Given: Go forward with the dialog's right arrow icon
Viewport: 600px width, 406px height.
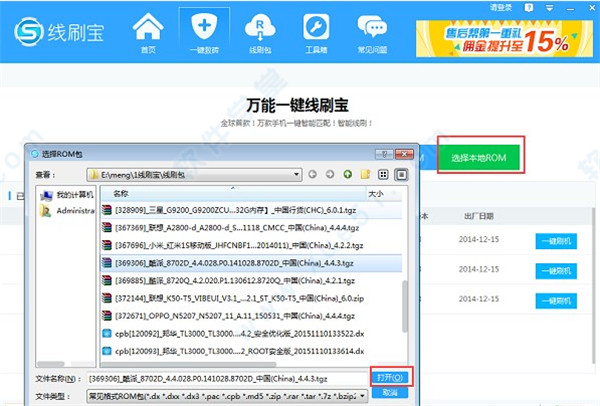Looking at the screenshot, I should point(330,174).
